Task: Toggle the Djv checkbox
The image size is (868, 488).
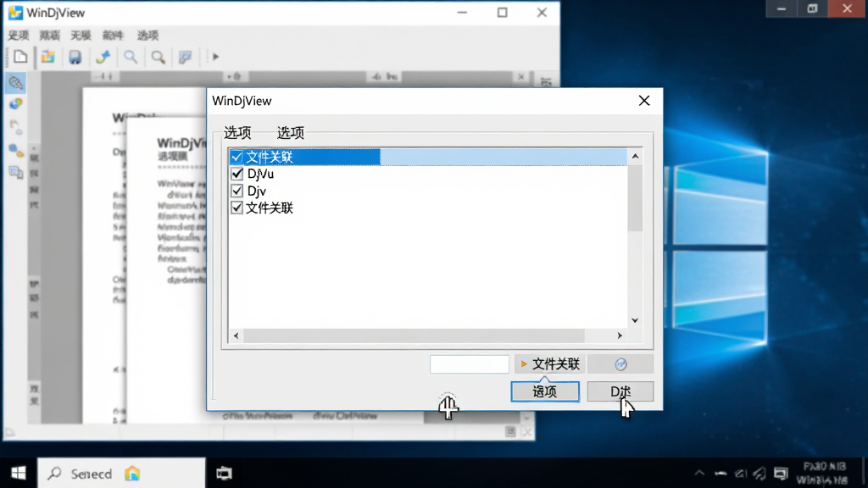Action: tap(237, 191)
